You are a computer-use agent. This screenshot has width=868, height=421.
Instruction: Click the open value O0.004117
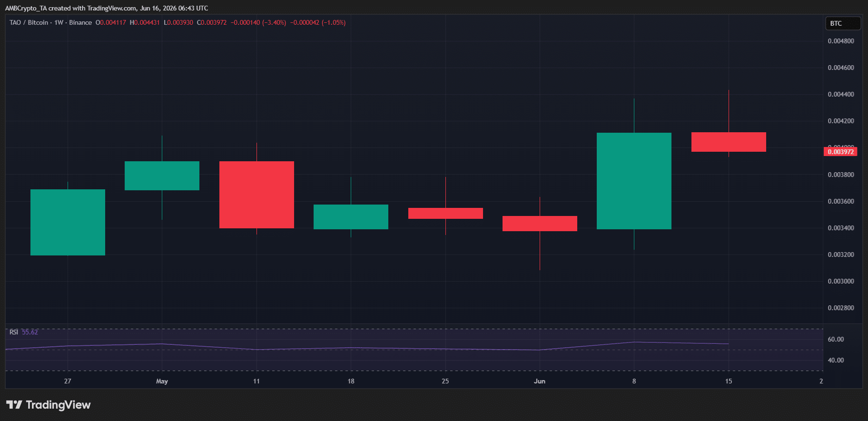pos(111,22)
